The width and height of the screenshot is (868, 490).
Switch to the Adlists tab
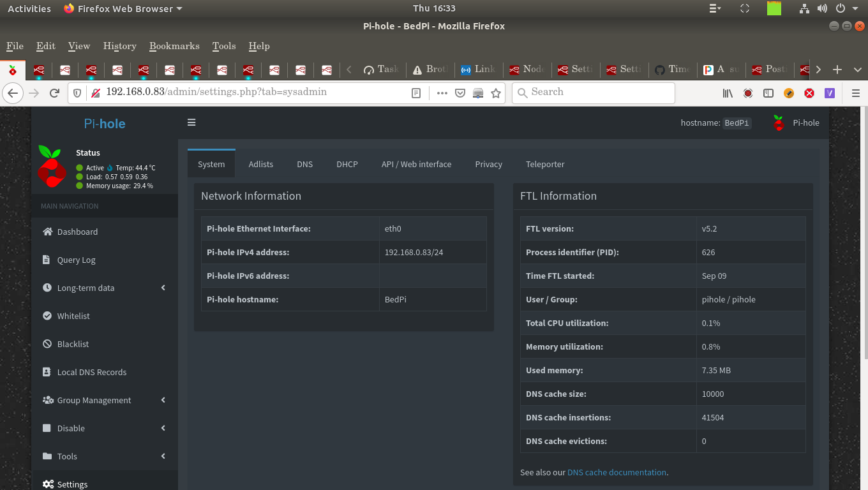point(261,164)
